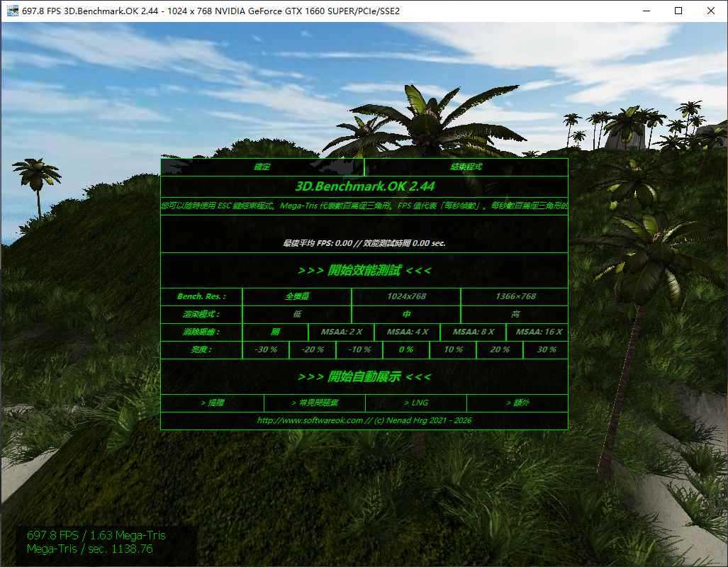Start the benchmark via 開始效能測試
Image resolution: width=728 pixels, height=567 pixels.
[x=364, y=270]
